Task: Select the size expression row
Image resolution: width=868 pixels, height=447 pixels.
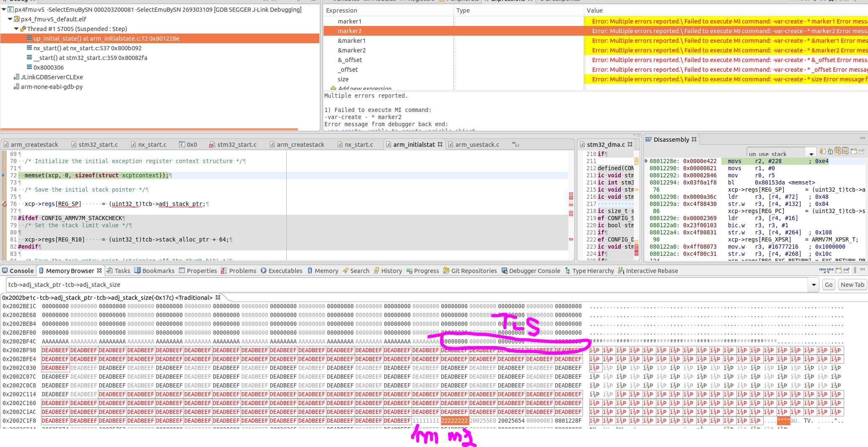Action: 595,79
